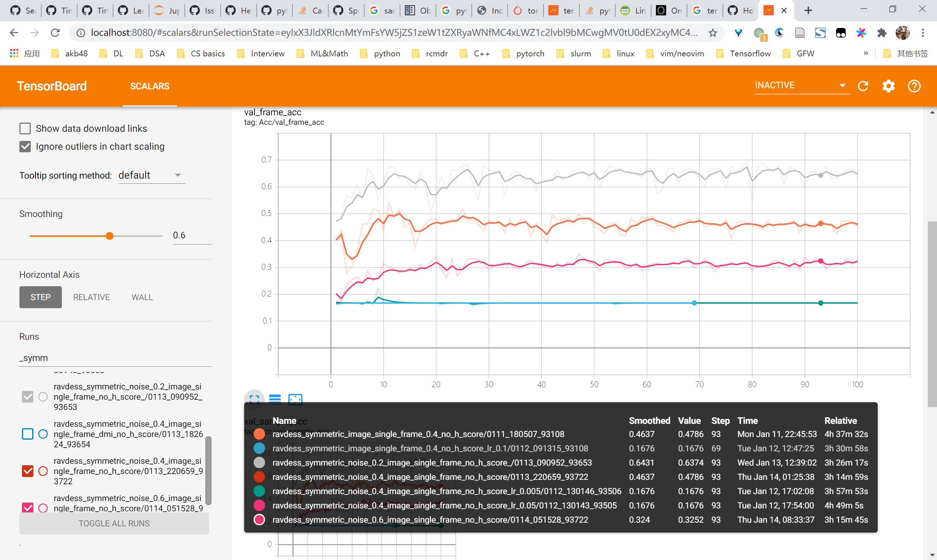Screen dimensions: 937x560
Task: Select only noise_0.6 run radio button
Action: (43, 508)
